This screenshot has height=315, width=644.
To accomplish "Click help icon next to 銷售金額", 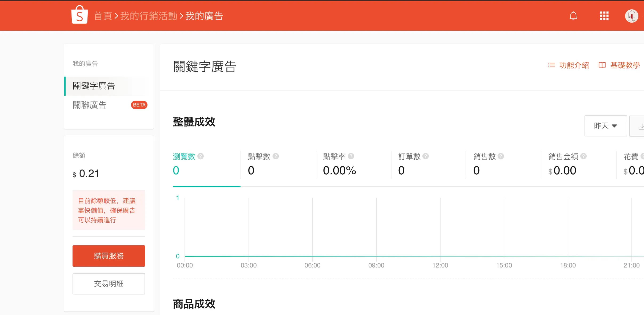I will pyautogui.click(x=583, y=156).
